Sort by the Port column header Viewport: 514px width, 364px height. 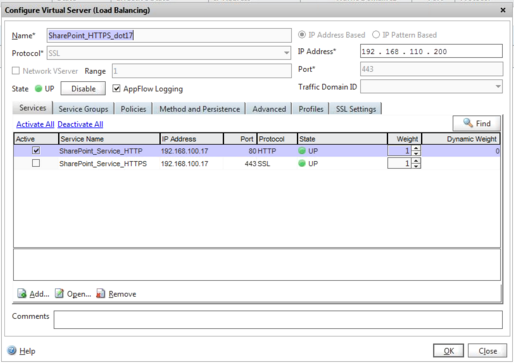[x=240, y=139]
